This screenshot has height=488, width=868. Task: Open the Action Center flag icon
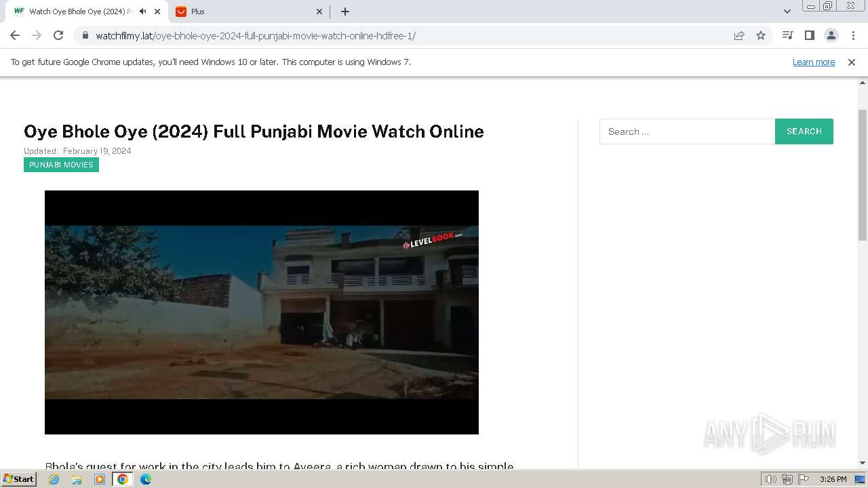(804, 479)
